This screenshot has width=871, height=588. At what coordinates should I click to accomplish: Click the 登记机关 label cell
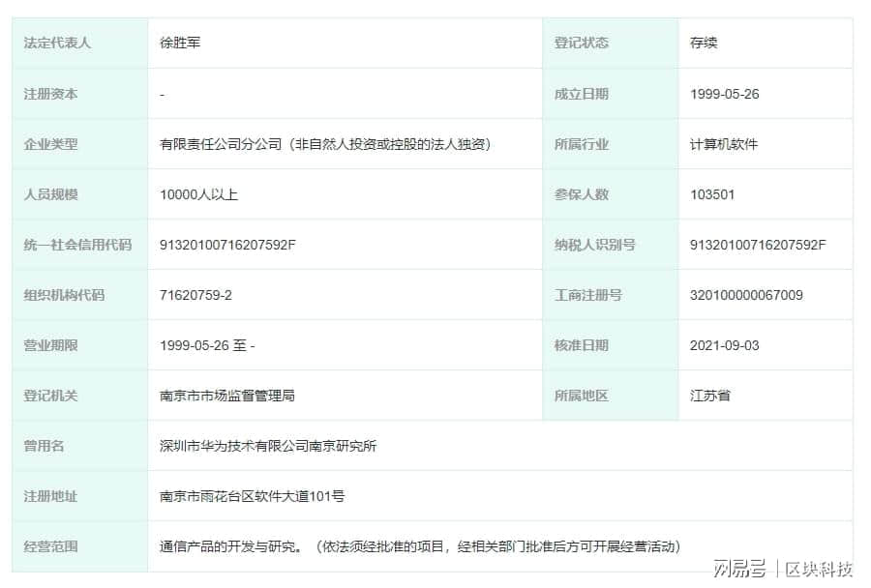(x=80, y=396)
